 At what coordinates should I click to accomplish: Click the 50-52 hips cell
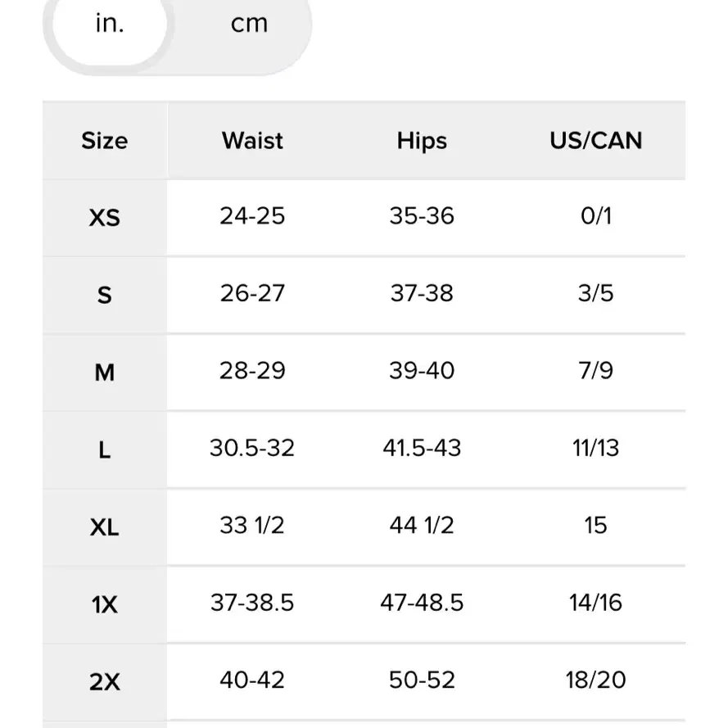pyautogui.click(x=422, y=681)
